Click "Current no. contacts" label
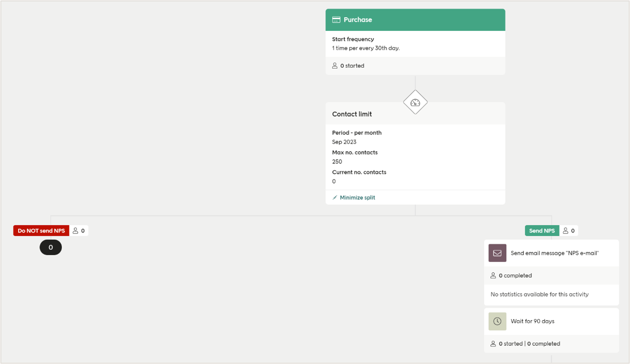630x364 pixels. point(359,172)
